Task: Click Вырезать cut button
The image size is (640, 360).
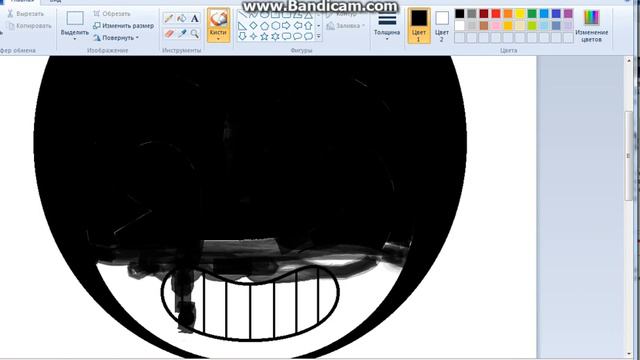Action: [25, 14]
